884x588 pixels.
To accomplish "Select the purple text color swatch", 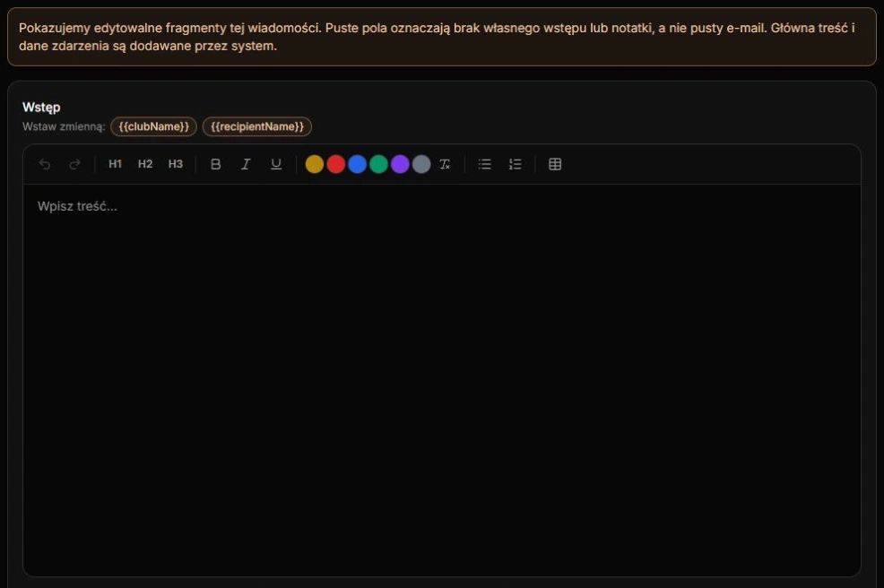I will pos(400,164).
